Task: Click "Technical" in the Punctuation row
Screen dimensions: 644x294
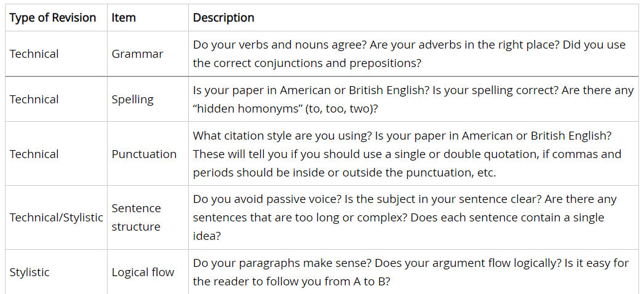Action: (x=34, y=154)
